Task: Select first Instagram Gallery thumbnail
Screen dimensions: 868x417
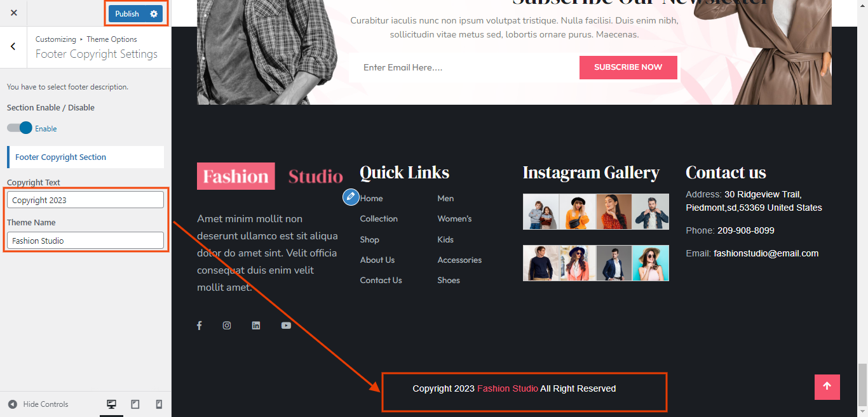Action: click(541, 211)
